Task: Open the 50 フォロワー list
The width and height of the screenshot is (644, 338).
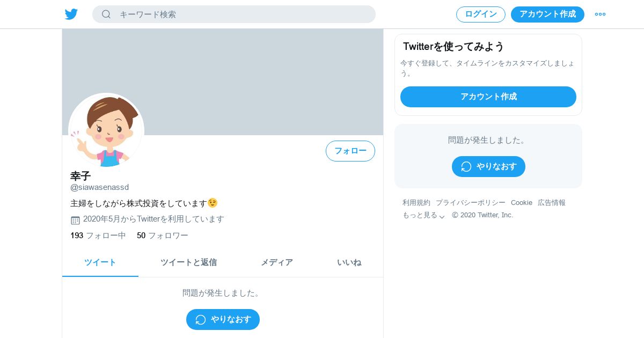Action: click(163, 236)
